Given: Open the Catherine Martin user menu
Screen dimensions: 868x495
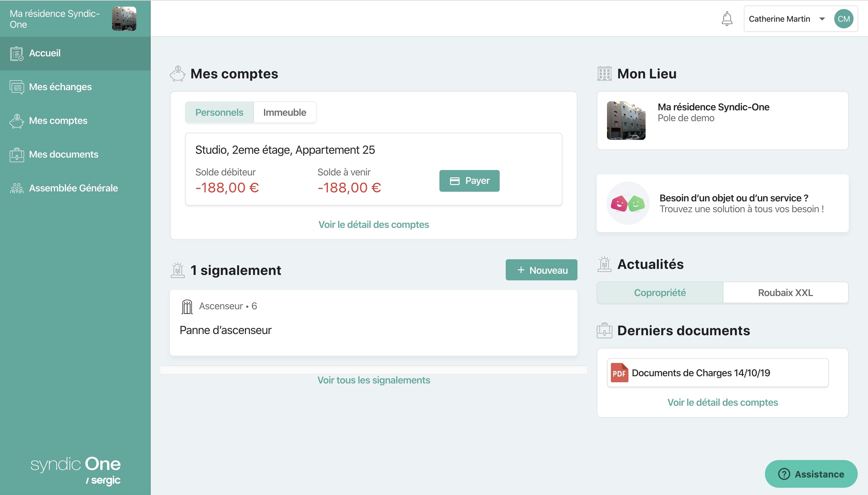Looking at the screenshot, I should click(800, 19).
